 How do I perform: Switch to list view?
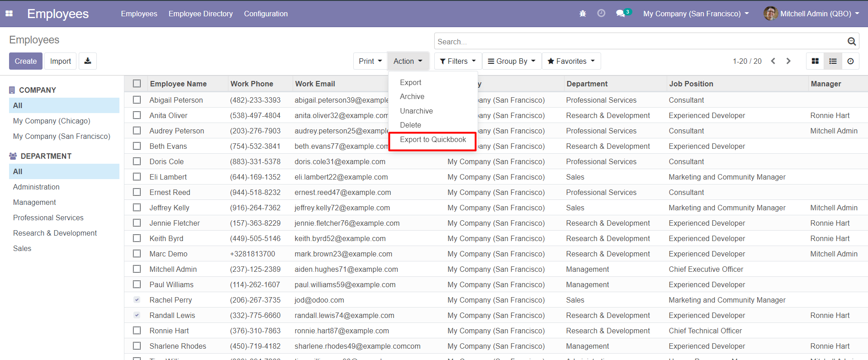pyautogui.click(x=833, y=61)
